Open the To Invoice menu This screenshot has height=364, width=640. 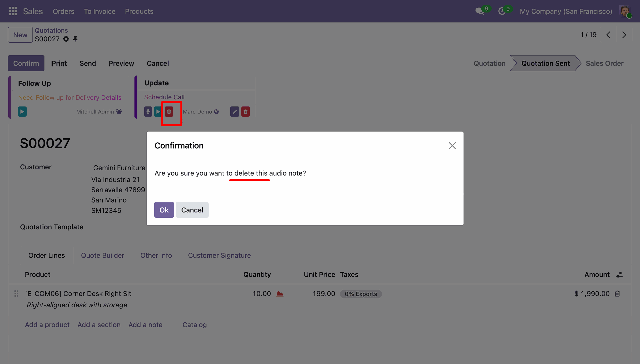(99, 11)
